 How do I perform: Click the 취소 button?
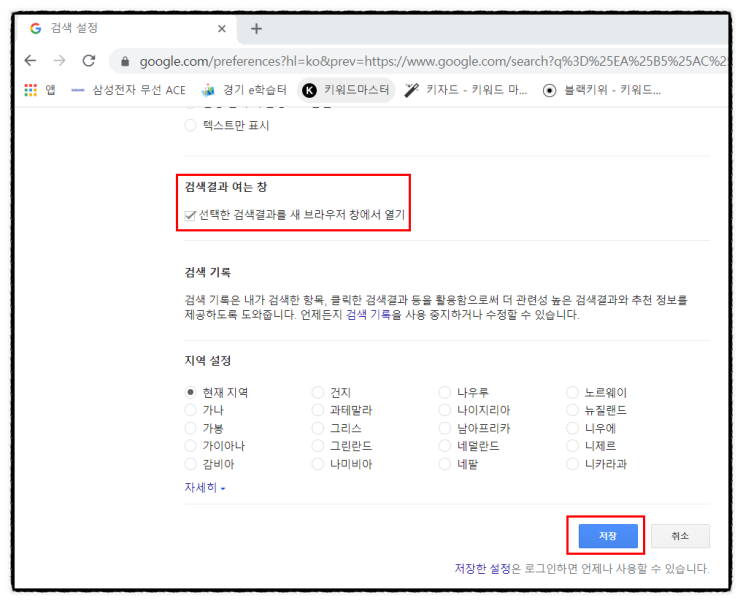[x=680, y=536]
